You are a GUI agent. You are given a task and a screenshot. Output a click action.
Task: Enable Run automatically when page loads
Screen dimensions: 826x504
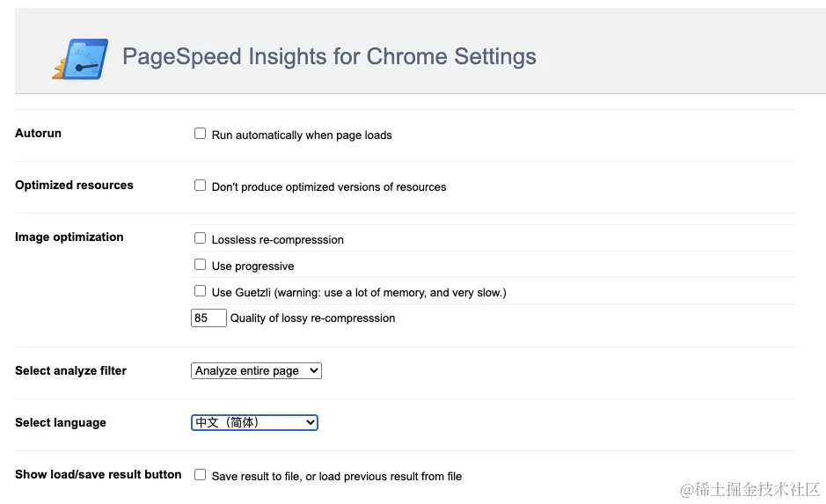tap(201, 134)
